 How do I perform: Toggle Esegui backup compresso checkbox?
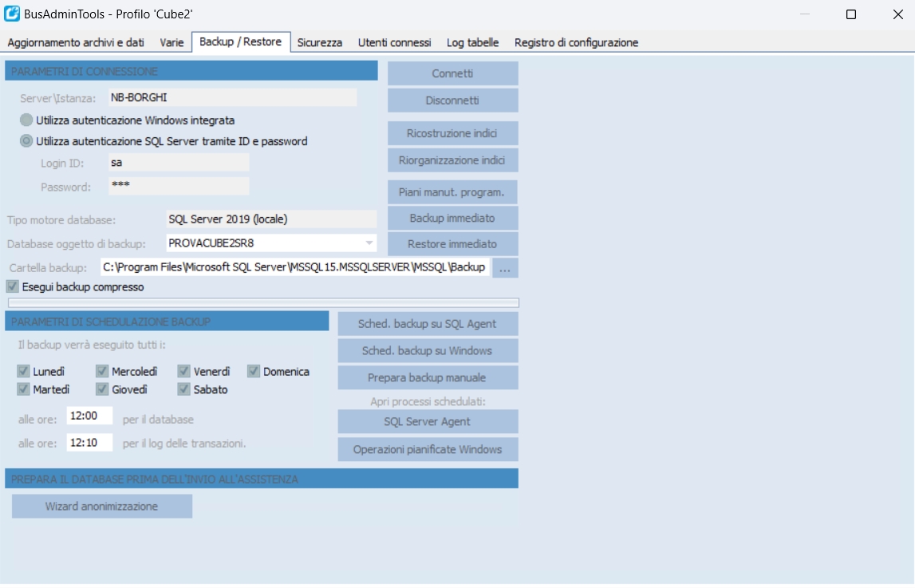point(12,286)
